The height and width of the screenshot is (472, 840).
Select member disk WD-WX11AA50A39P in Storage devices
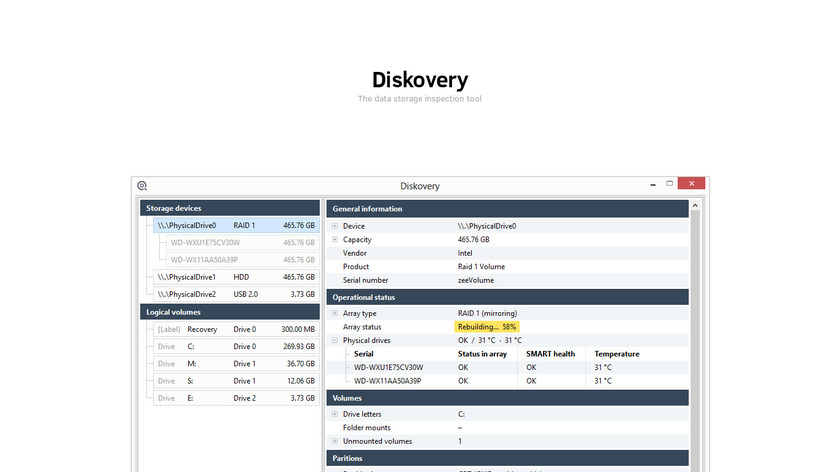click(x=236, y=260)
